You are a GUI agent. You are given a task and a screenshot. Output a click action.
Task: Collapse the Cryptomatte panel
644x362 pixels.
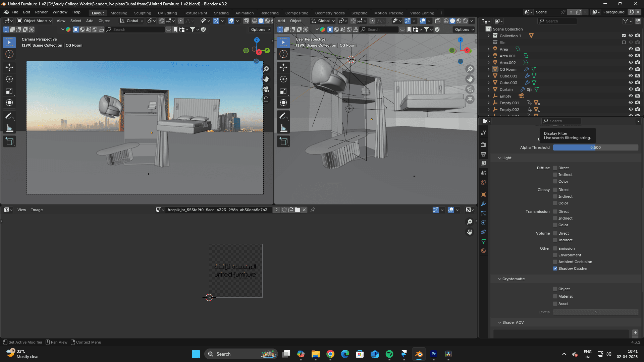tap(499, 279)
